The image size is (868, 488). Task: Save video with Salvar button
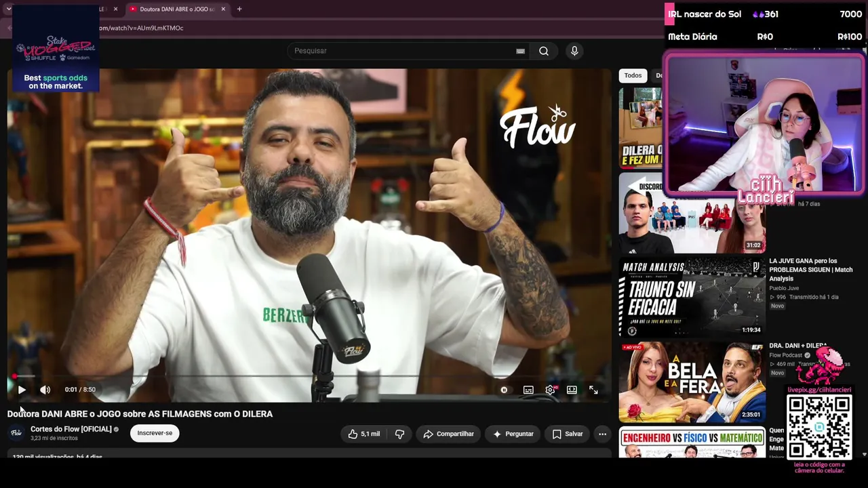click(x=567, y=434)
